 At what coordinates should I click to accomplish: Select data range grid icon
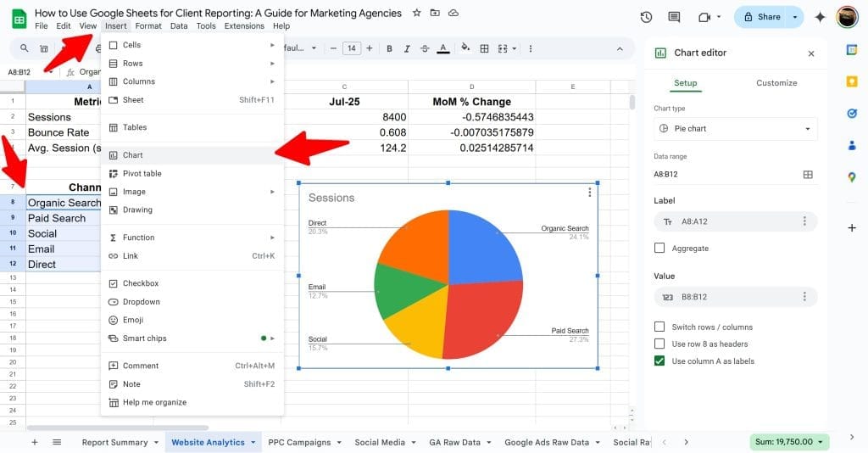coord(808,175)
